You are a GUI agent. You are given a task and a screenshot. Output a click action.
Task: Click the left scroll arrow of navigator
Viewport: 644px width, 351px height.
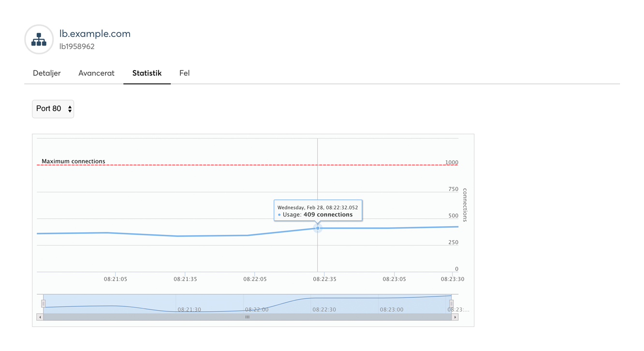click(40, 317)
